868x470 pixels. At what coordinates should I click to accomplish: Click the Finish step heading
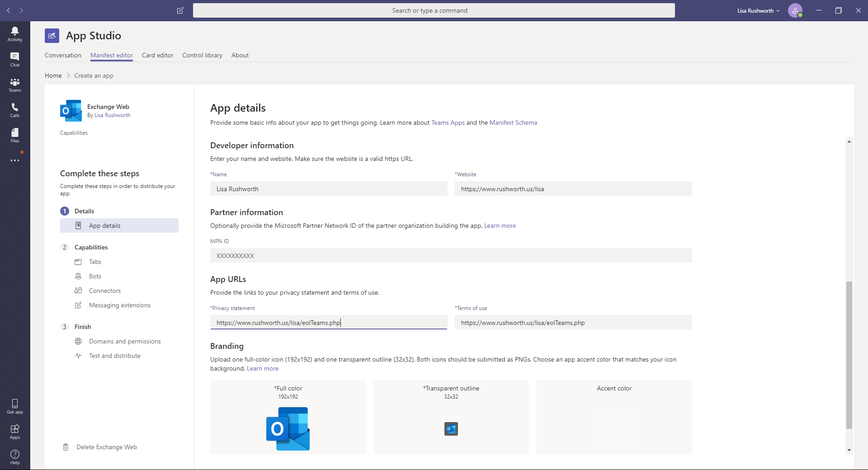83,327
